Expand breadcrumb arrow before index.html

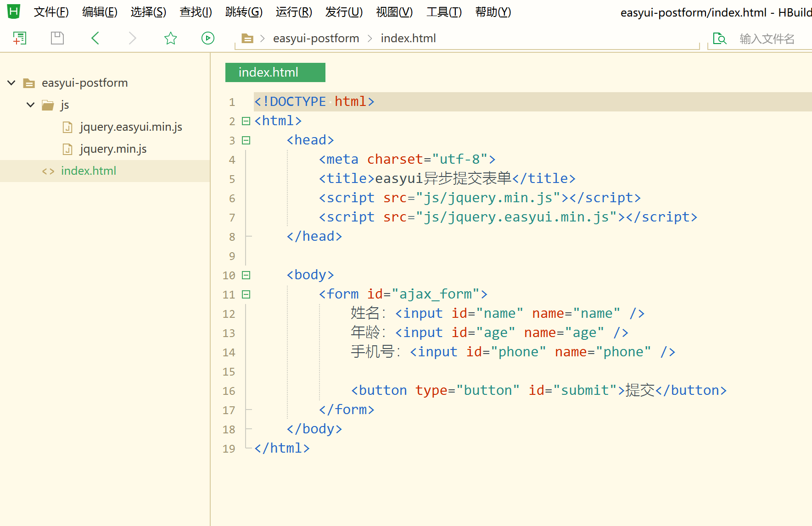370,39
